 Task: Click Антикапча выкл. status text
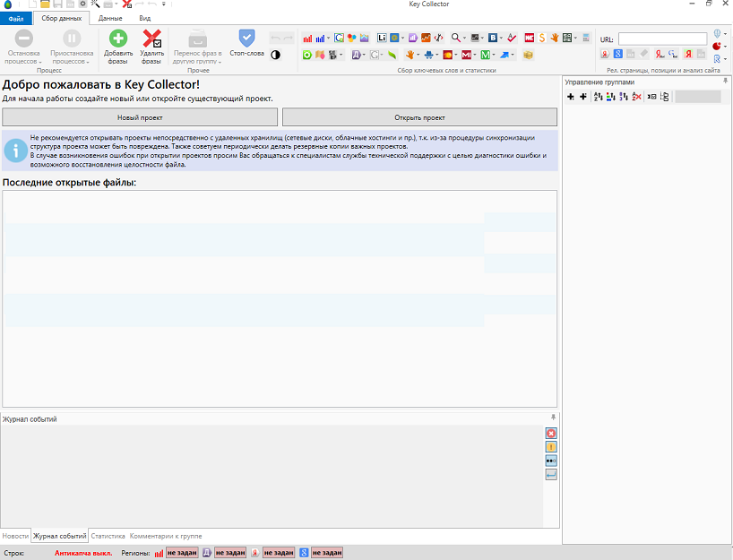[x=83, y=553]
